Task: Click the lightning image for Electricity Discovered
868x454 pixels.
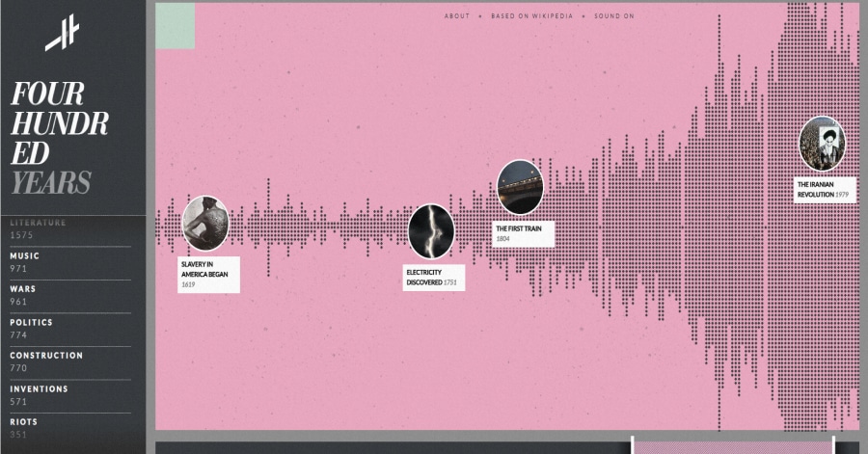Action: click(x=431, y=231)
